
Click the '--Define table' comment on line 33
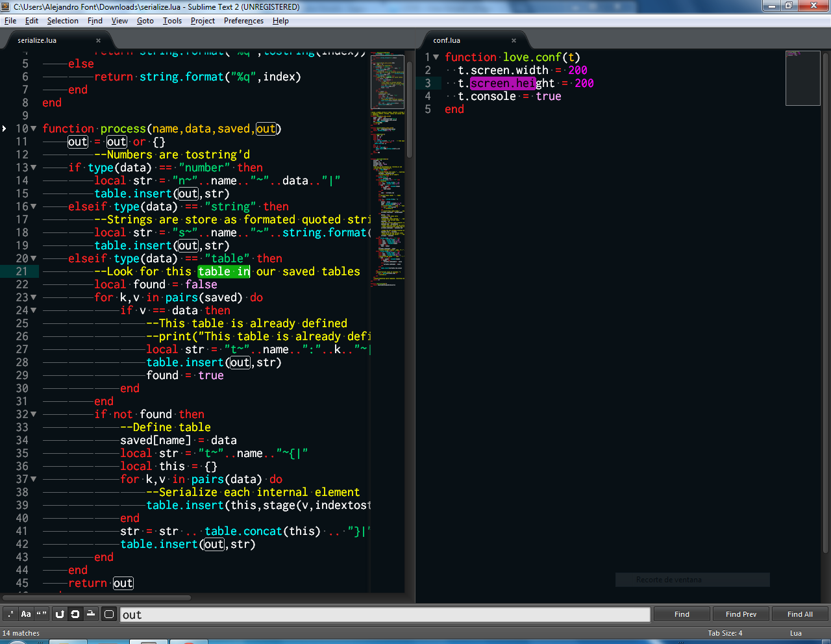166,427
